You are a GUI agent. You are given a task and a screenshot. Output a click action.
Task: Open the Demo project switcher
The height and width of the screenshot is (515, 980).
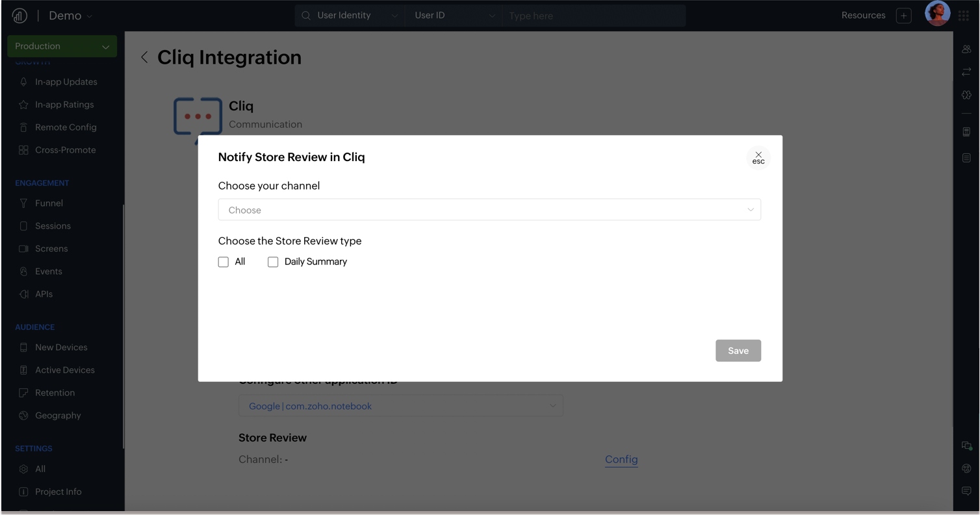[70, 16]
